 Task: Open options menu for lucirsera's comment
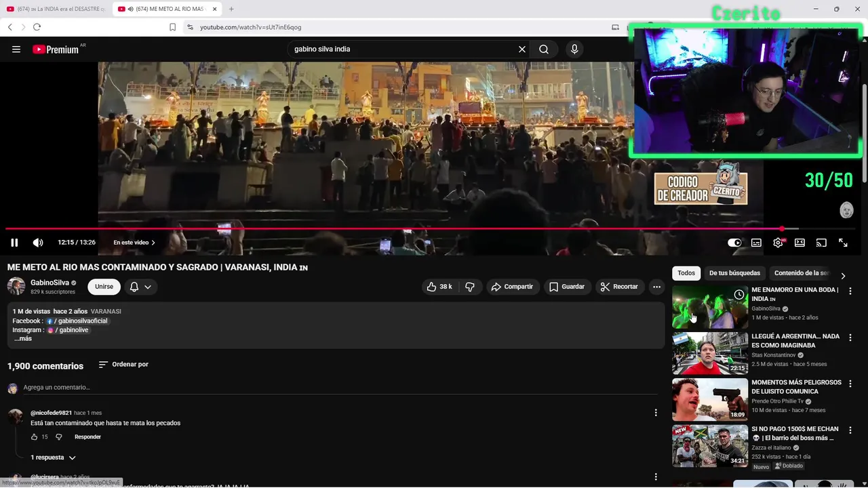pyautogui.click(x=656, y=477)
